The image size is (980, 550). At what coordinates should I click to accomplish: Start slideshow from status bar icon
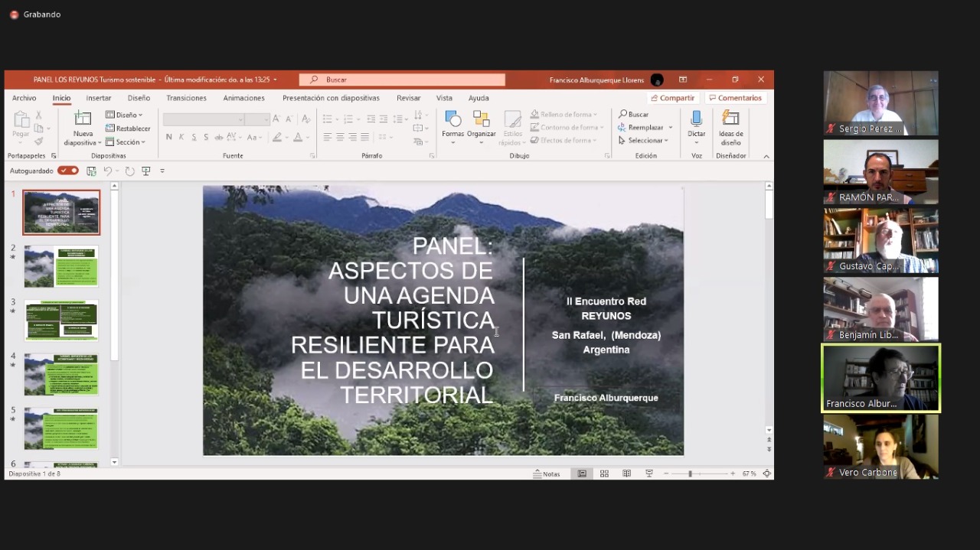tap(648, 474)
